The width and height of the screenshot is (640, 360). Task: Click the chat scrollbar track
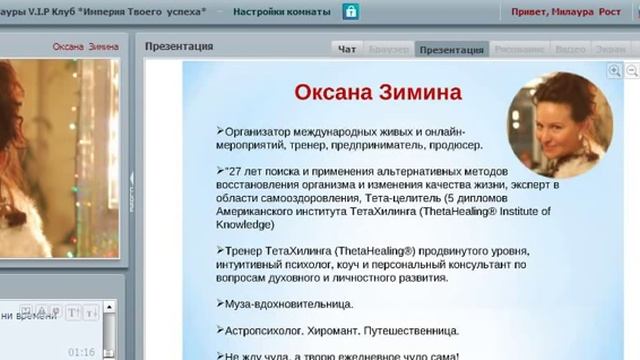click(109, 331)
